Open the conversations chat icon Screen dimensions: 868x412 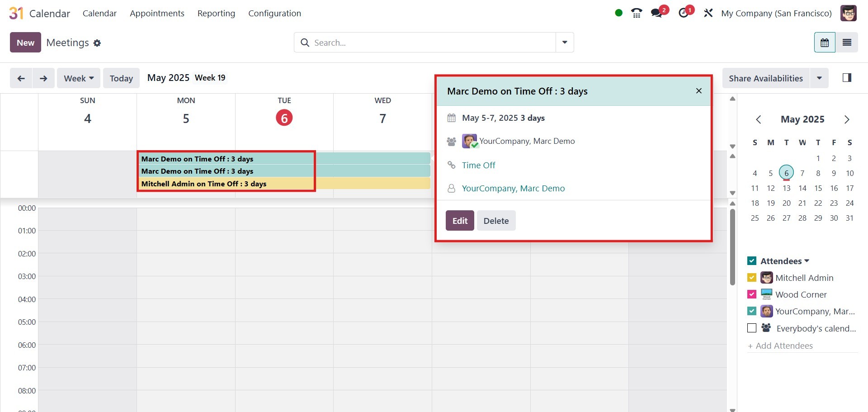tap(656, 13)
